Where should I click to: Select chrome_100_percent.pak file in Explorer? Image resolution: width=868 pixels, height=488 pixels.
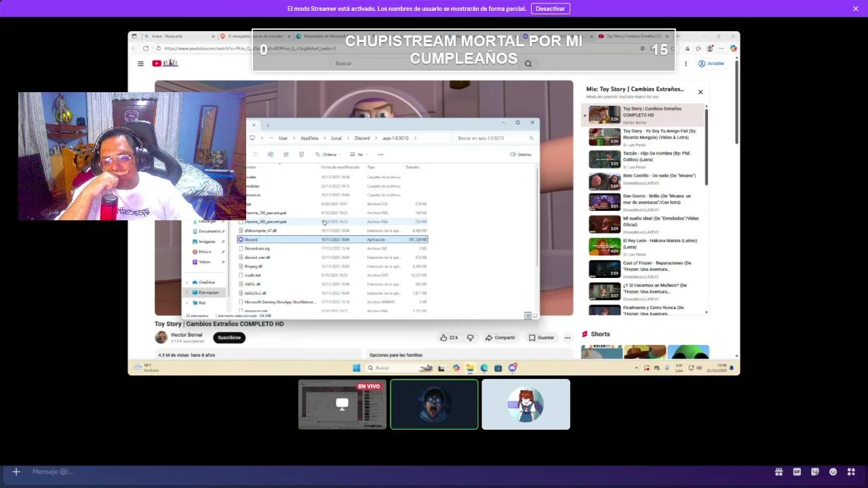point(332,213)
